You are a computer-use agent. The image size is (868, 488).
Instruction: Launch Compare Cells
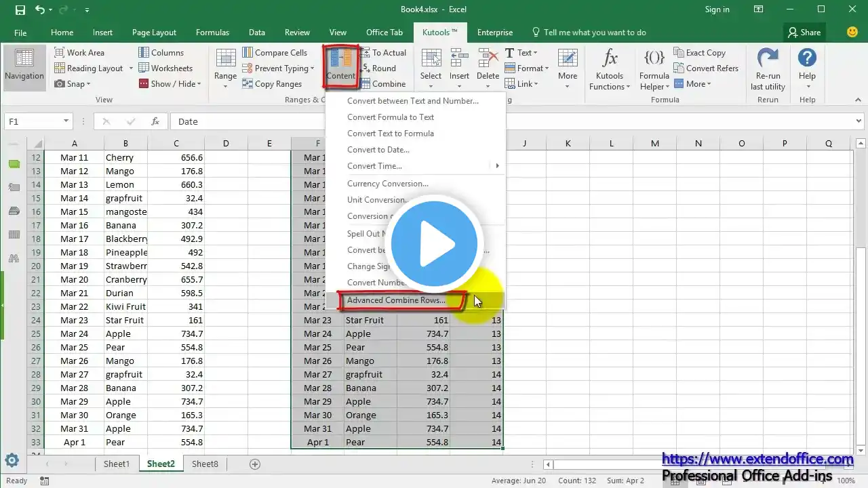274,52
